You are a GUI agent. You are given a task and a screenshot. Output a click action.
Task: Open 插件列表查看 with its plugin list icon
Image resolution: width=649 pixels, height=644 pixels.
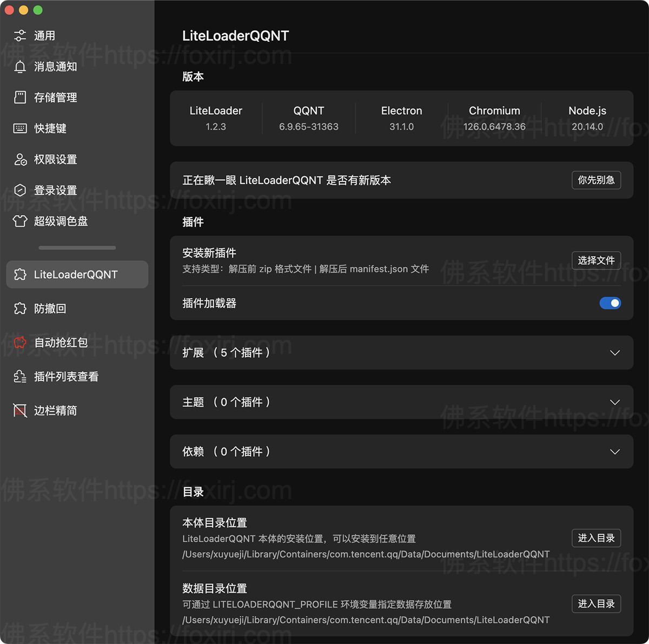20,376
